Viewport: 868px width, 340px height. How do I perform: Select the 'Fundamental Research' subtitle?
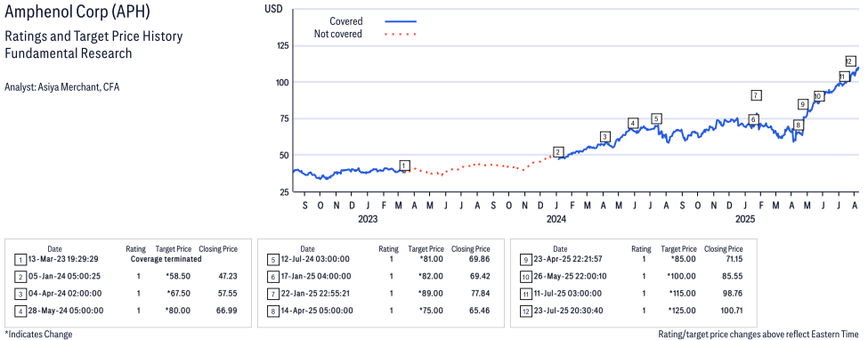(68, 53)
